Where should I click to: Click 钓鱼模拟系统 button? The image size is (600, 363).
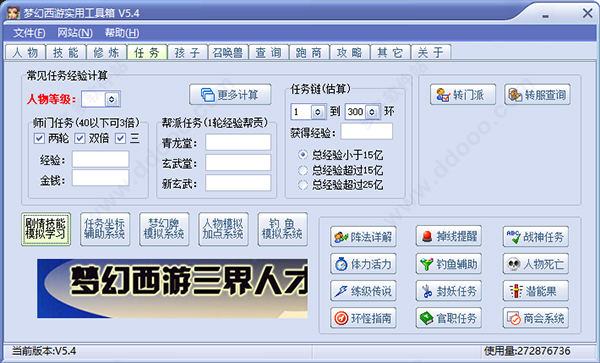tap(282, 229)
